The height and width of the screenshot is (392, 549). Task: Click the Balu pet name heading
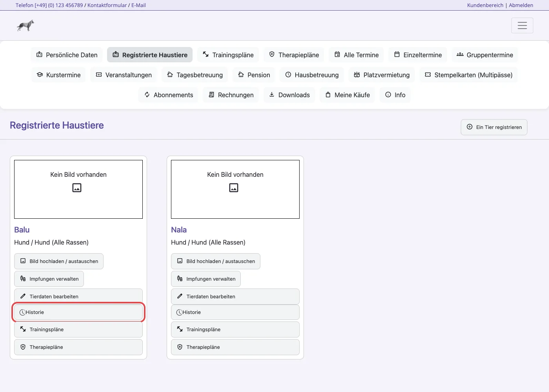click(x=22, y=230)
